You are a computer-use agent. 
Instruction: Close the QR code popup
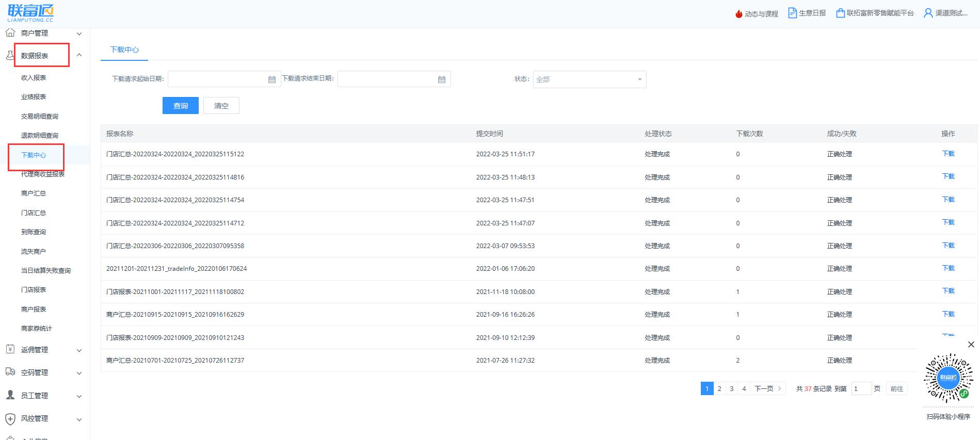[971, 344]
